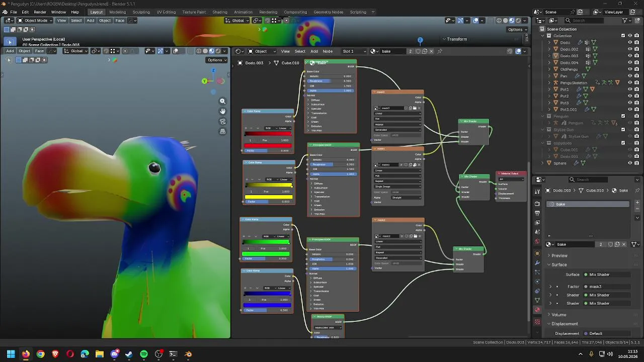
Task: Select the bake material slot in list
Action: tap(588, 204)
